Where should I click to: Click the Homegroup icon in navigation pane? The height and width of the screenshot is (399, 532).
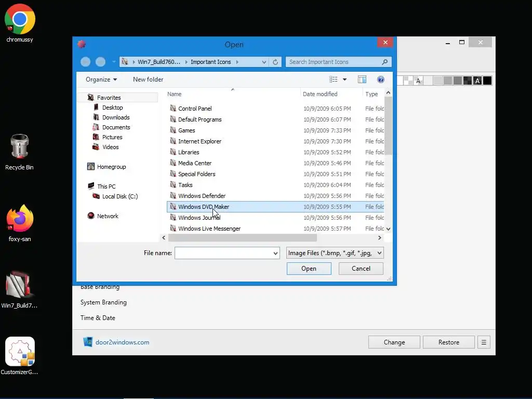(90, 166)
